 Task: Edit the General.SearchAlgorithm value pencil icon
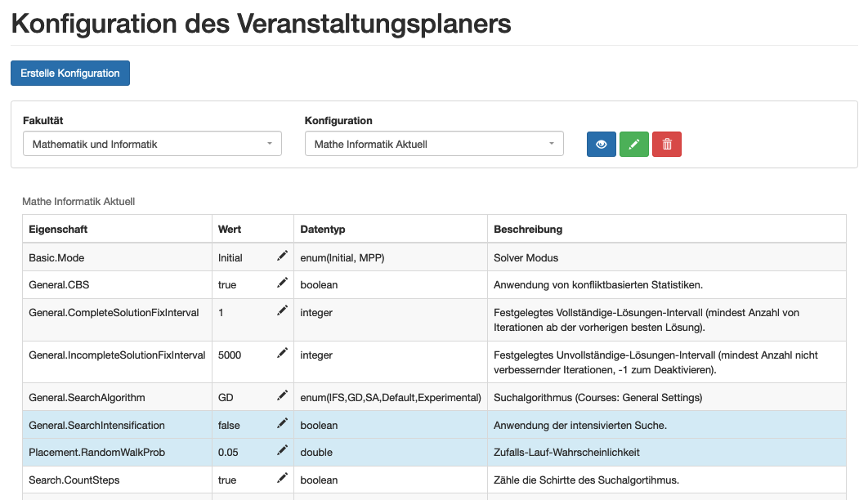[x=282, y=396]
